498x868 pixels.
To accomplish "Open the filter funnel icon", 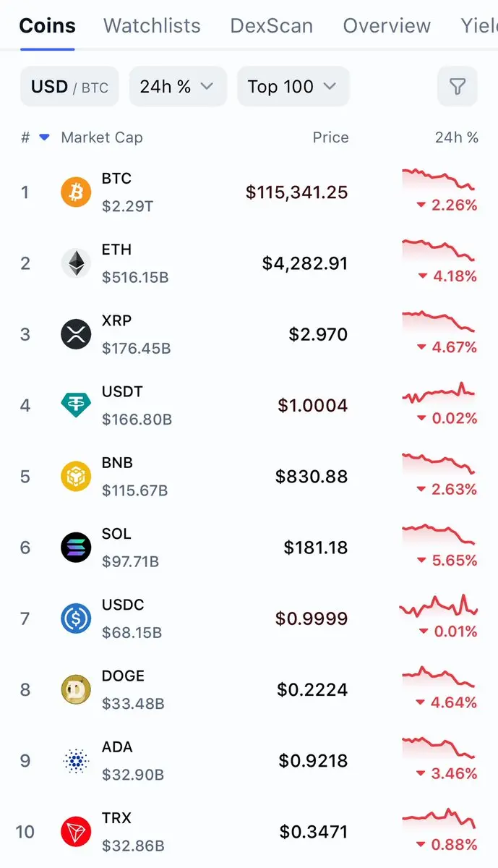I will point(457,87).
